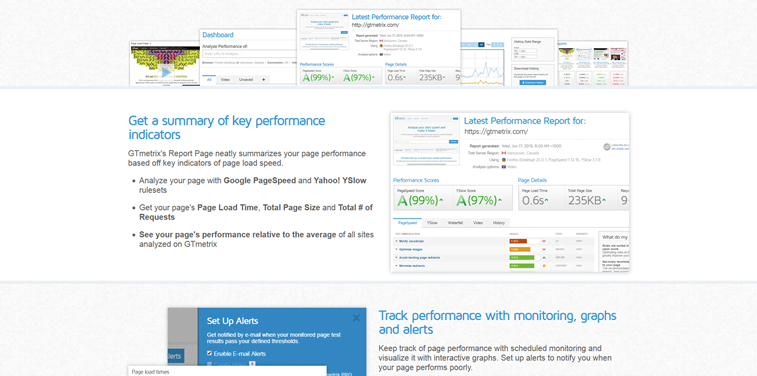
Task: Close the Set Up Alerts panel
Action: pyautogui.click(x=356, y=318)
